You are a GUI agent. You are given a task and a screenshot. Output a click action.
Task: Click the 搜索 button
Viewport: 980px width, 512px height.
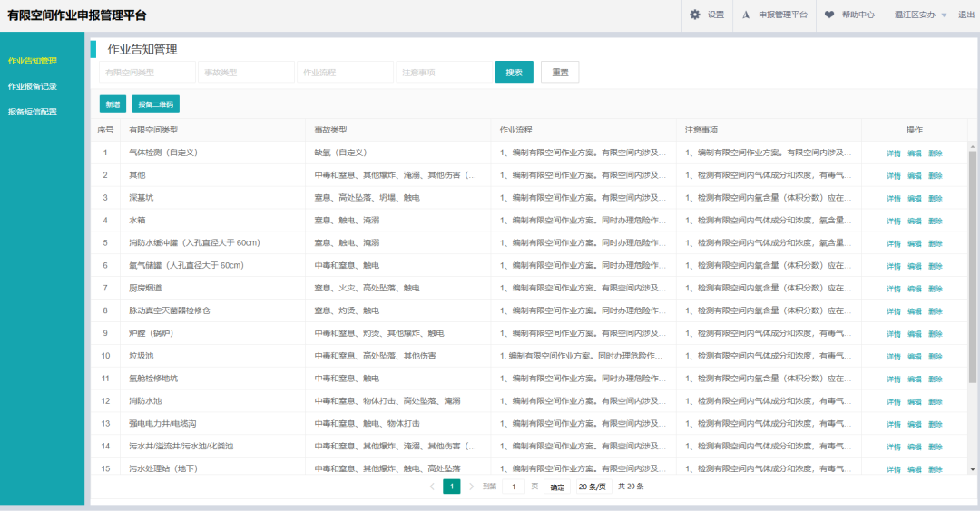(x=514, y=72)
